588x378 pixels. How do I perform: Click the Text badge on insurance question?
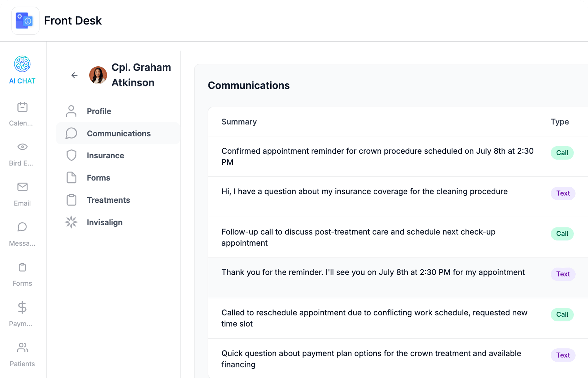coord(563,193)
